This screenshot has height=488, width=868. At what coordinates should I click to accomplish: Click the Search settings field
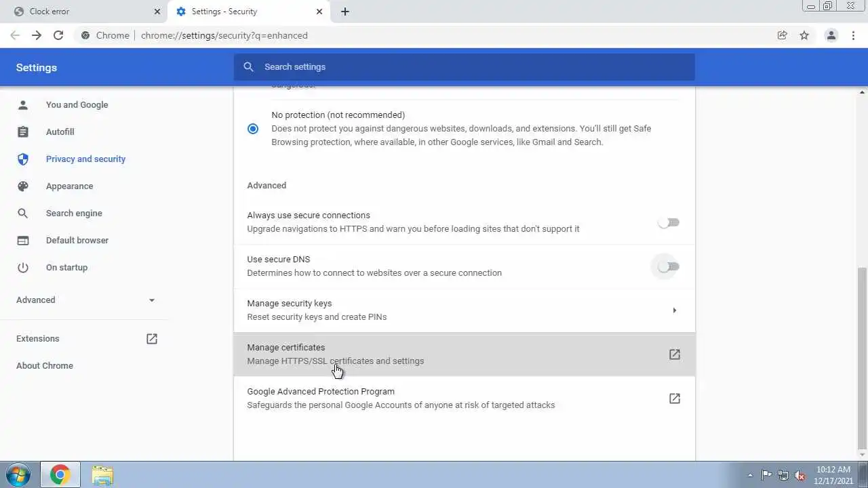pyautogui.click(x=465, y=66)
